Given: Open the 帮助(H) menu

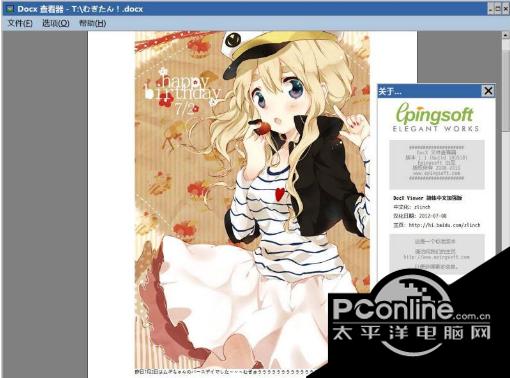Looking at the screenshot, I should coord(92,23).
